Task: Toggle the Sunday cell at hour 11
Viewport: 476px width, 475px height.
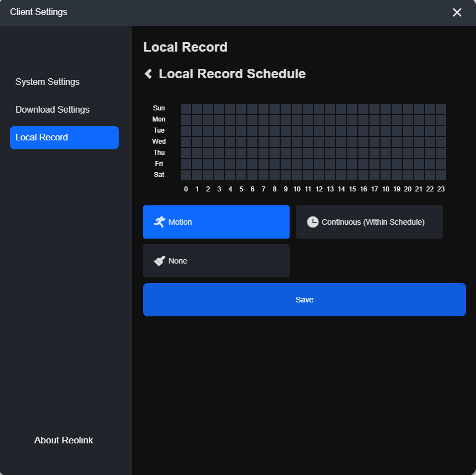Action: 308,109
